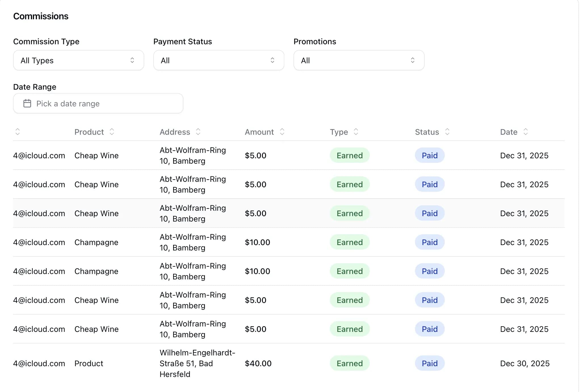Click the Commissions heading
Viewport: 583px width, 392px height.
pos(41,16)
